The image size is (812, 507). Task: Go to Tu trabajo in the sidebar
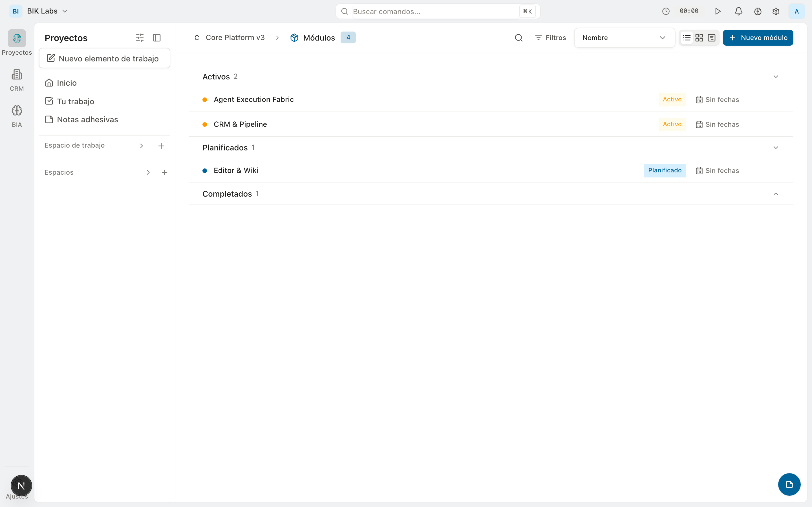click(x=75, y=101)
